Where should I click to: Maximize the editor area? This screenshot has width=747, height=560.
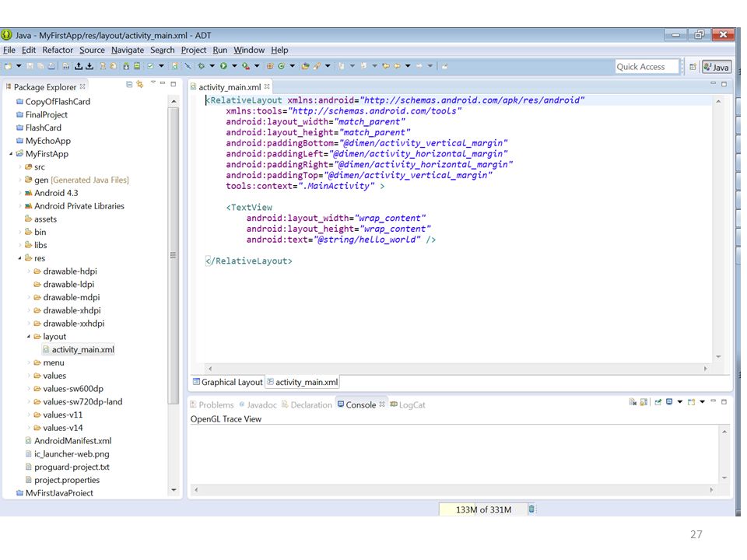click(x=724, y=84)
